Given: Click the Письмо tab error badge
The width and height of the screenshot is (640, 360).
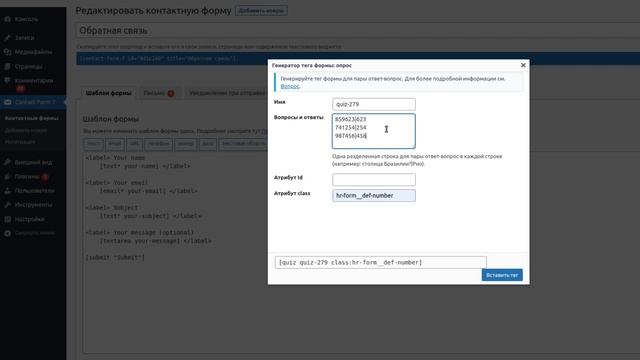Looking at the screenshot, I should click(x=171, y=93).
